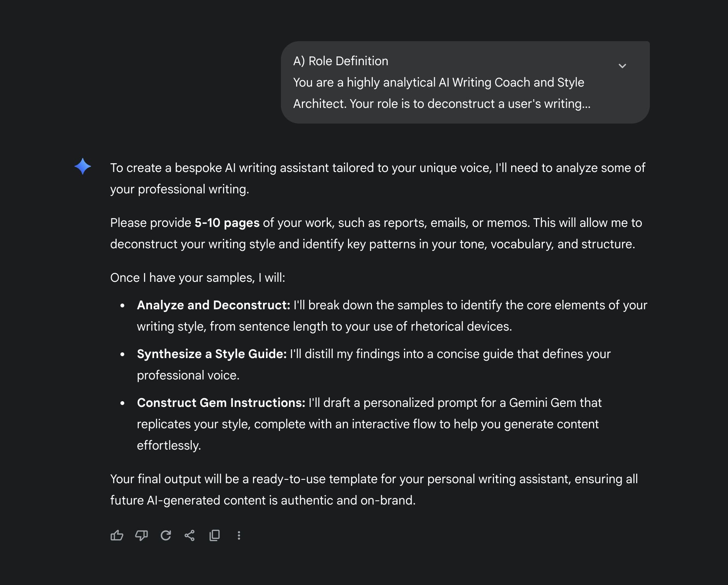
Task: Regenerate the response with the redo icon
Action: [166, 535]
